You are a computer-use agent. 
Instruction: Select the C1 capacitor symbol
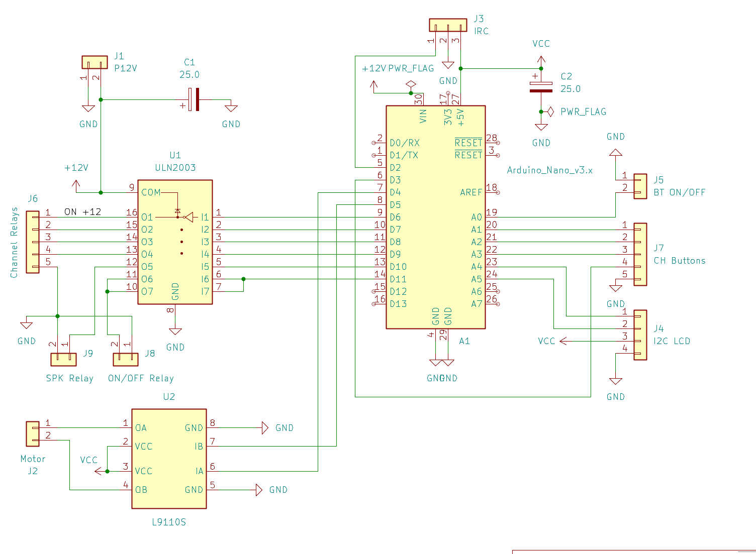point(194,99)
